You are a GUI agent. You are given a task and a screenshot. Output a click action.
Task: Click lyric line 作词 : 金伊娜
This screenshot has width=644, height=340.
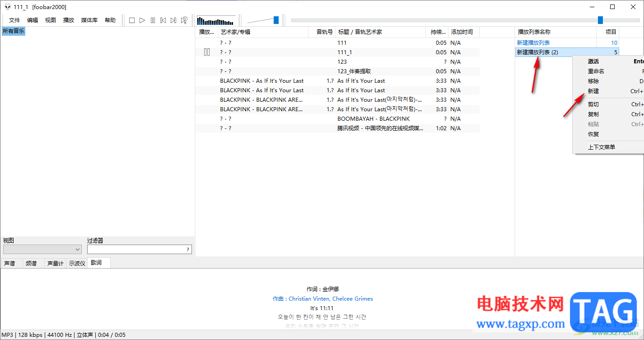point(322,289)
